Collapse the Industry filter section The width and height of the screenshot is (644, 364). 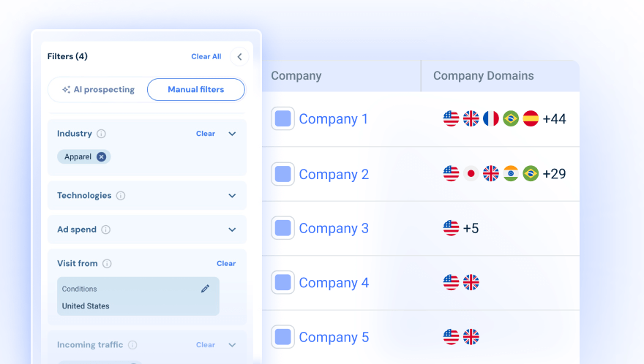pos(232,134)
